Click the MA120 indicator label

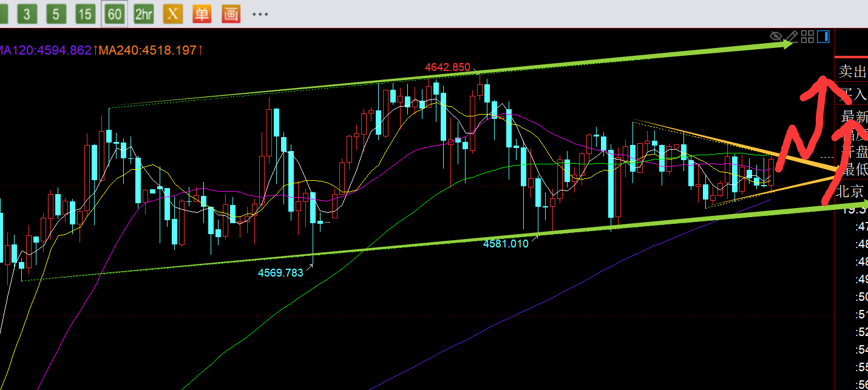tap(47, 50)
